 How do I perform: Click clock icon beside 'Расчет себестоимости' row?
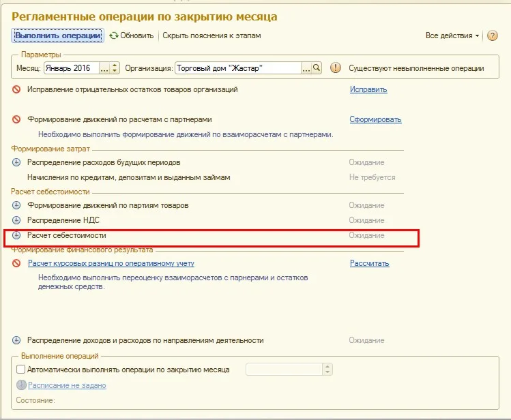[x=16, y=235]
